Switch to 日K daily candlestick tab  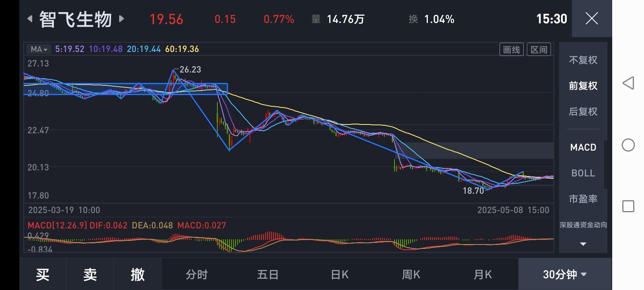click(340, 275)
